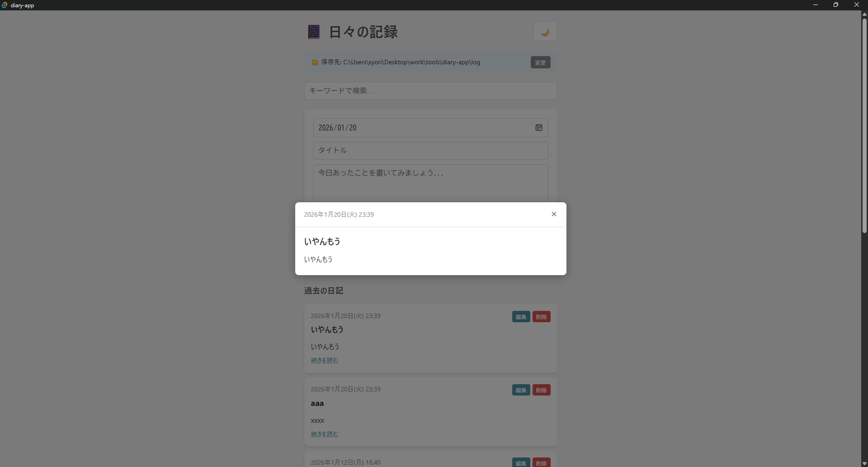Toggle dark mode with the moon icon

tap(545, 31)
